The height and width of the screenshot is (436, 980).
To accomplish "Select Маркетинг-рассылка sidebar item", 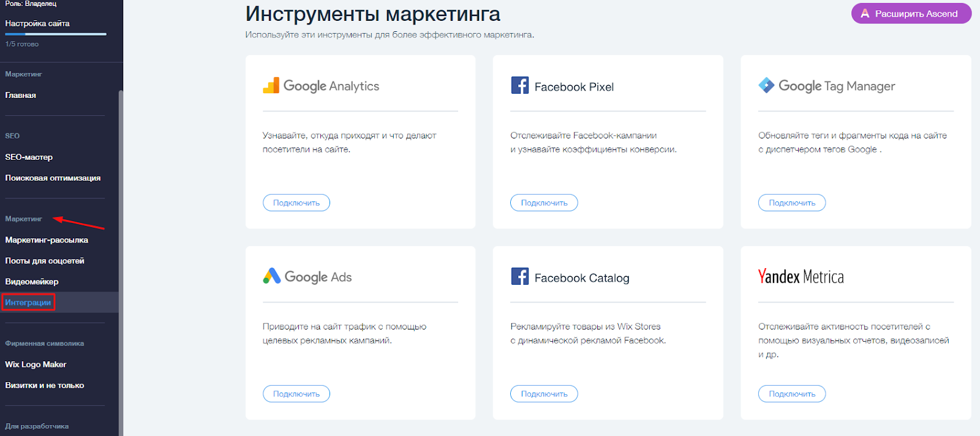I will (x=47, y=240).
